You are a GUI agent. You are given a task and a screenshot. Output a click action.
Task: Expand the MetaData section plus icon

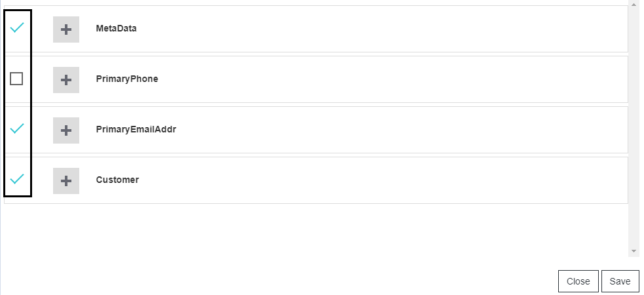coord(66,29)
